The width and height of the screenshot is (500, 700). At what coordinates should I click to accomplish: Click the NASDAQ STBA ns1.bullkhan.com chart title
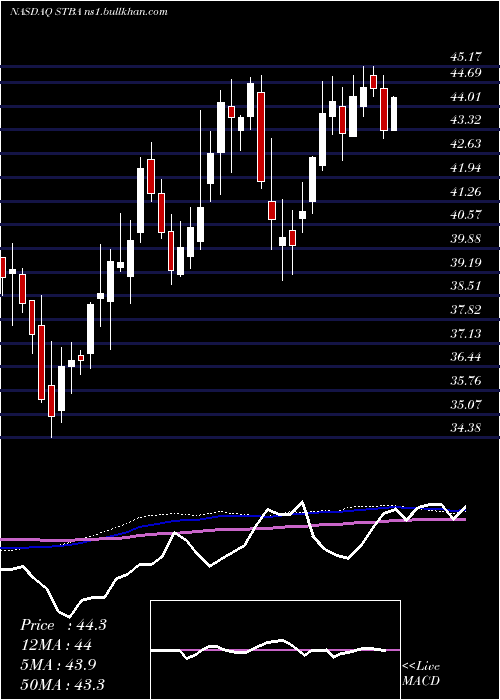pyautogui.click(x=88, y=12)
